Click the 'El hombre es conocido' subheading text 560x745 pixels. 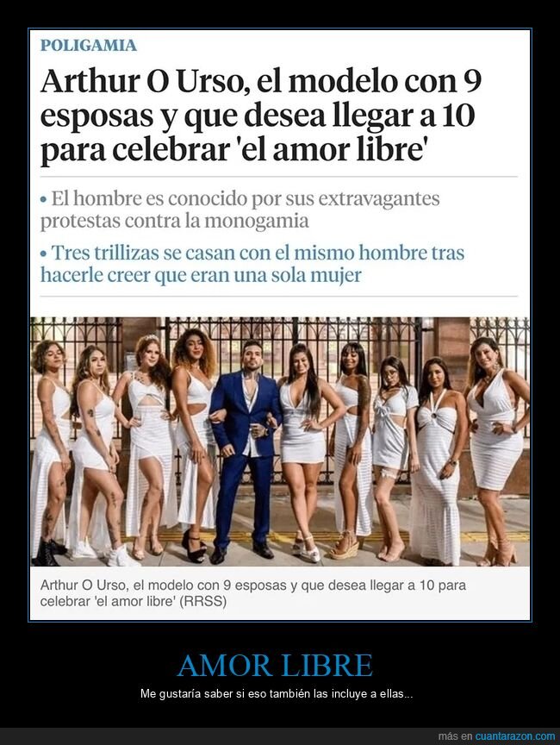click(240, 209)
